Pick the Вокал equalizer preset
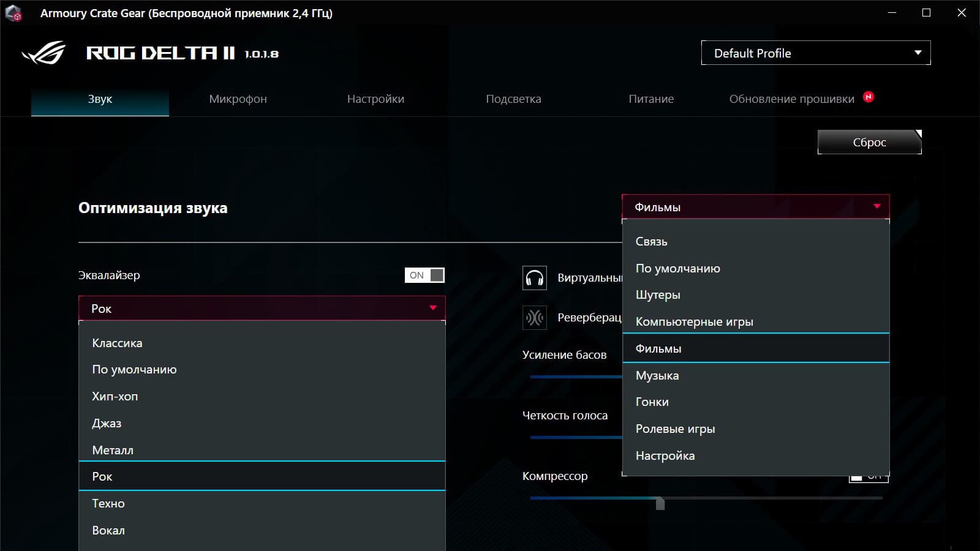The height and width of the screenshot is (551, 980). click(x=262, y=530)
